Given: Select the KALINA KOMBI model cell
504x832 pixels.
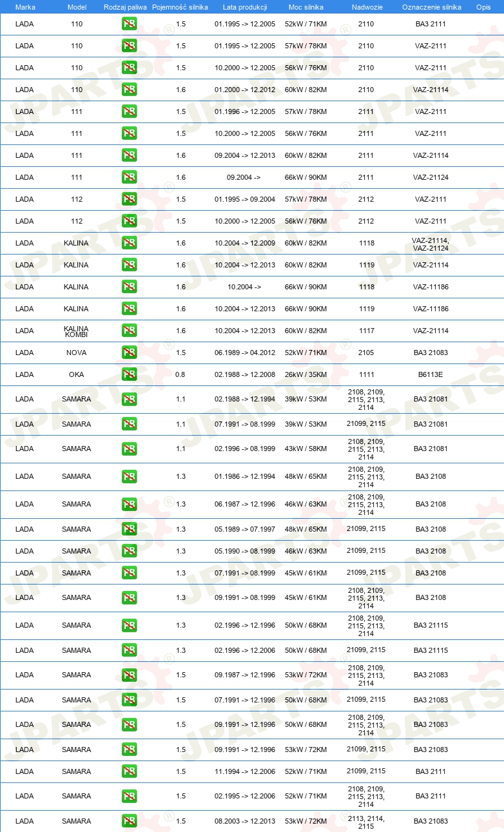Looking at the screenshot, I should 77,331.
